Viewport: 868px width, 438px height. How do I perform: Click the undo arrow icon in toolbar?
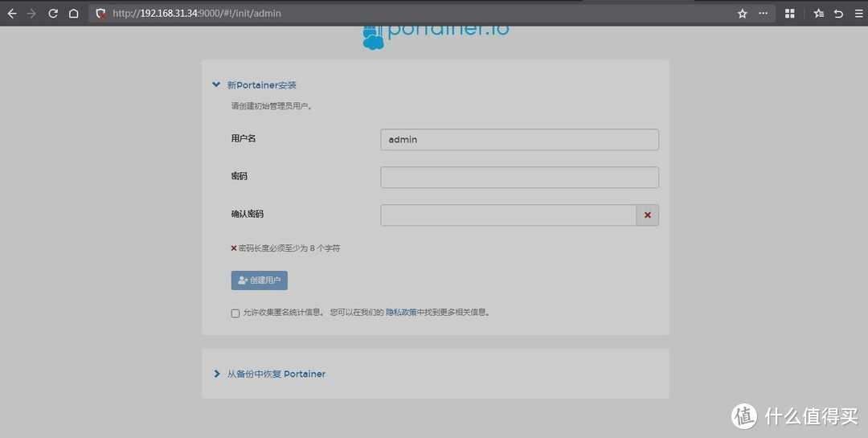coord(838,14)
